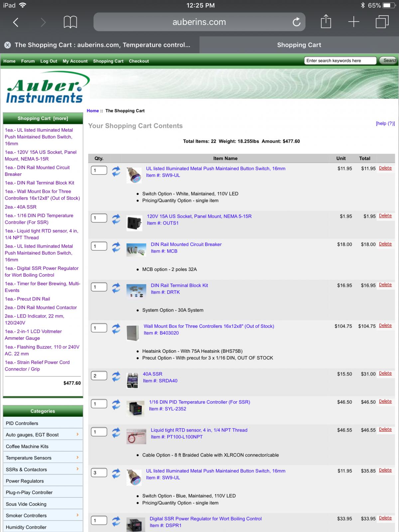Open the [help (?)] link
Viewport: 399px width, 532px height.
point(385,123)
